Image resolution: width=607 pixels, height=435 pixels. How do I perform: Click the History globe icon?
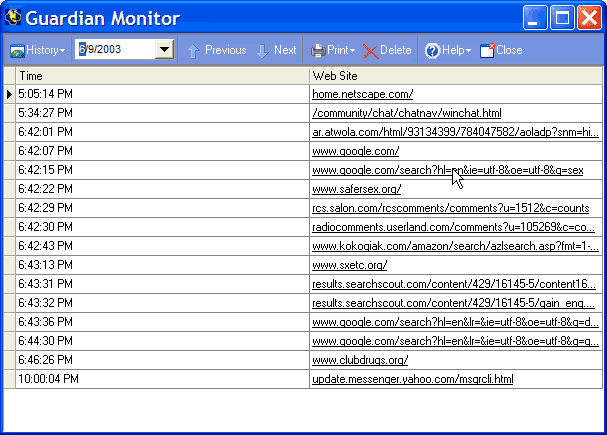[17, 51]
